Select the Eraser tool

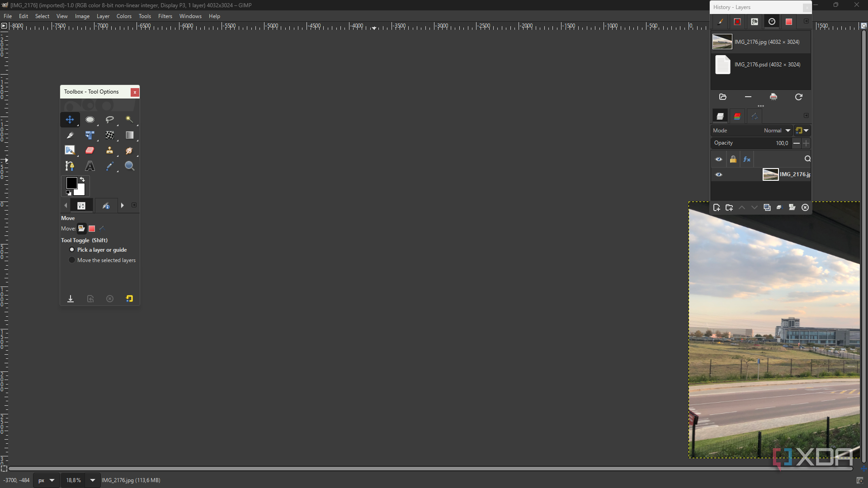(x=90, y=150)
